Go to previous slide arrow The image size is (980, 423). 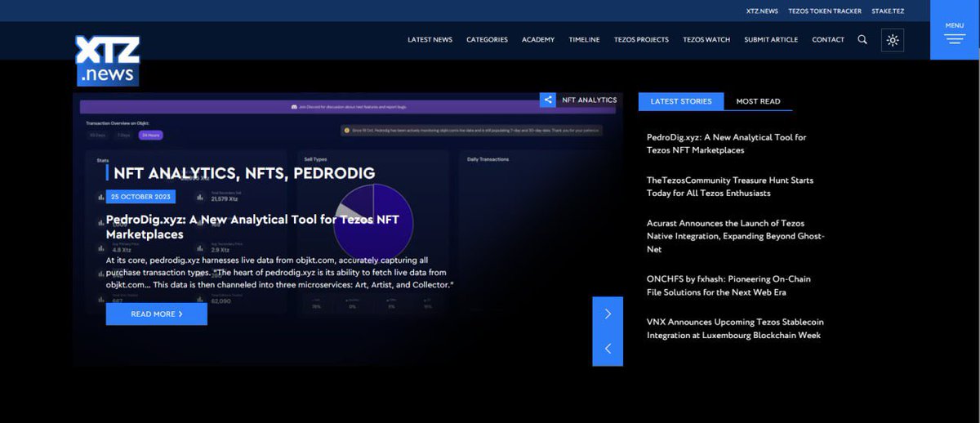pos(608,349)
